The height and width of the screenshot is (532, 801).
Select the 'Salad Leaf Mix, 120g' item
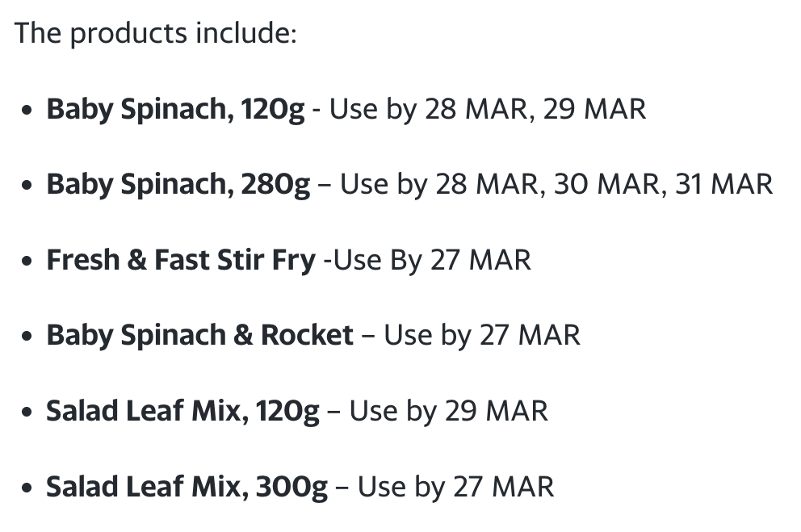182,411
